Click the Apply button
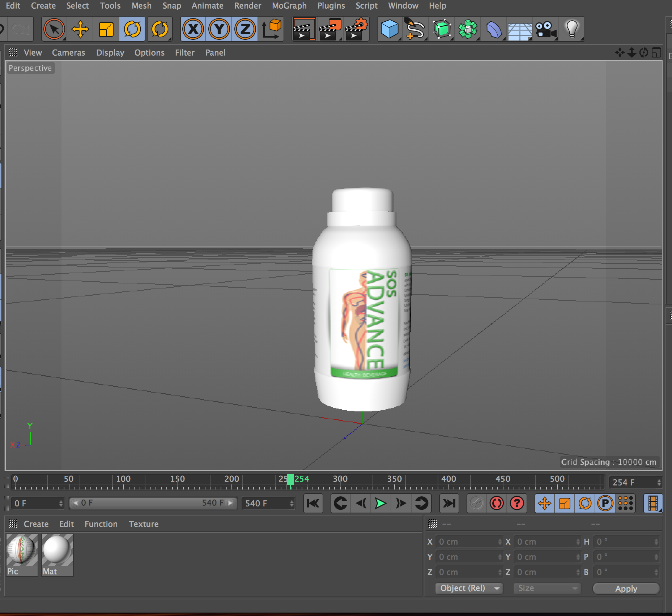Image resolution: width=672 pixels, height=616 pixels. point(626,589)
